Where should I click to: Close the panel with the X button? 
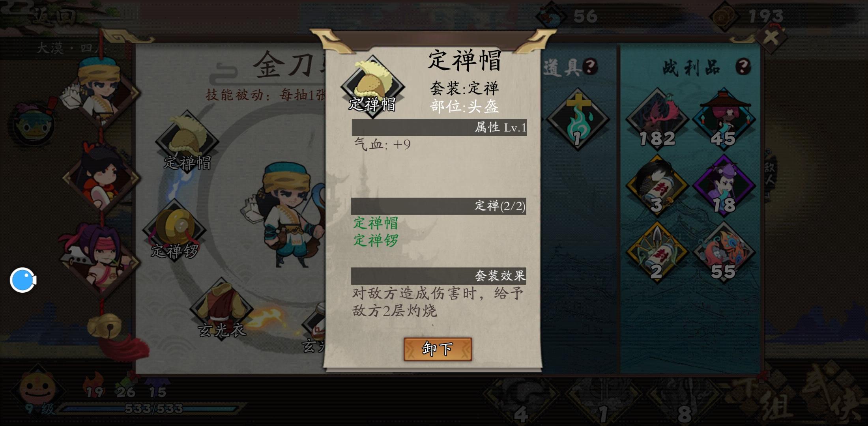pyautogui.click(x=771, y=38)
